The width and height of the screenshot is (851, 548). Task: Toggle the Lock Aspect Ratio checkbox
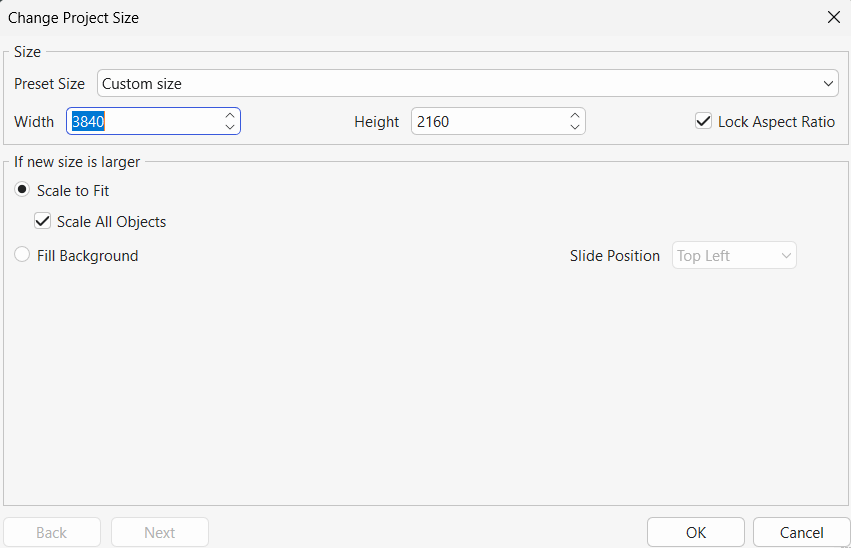704,121
